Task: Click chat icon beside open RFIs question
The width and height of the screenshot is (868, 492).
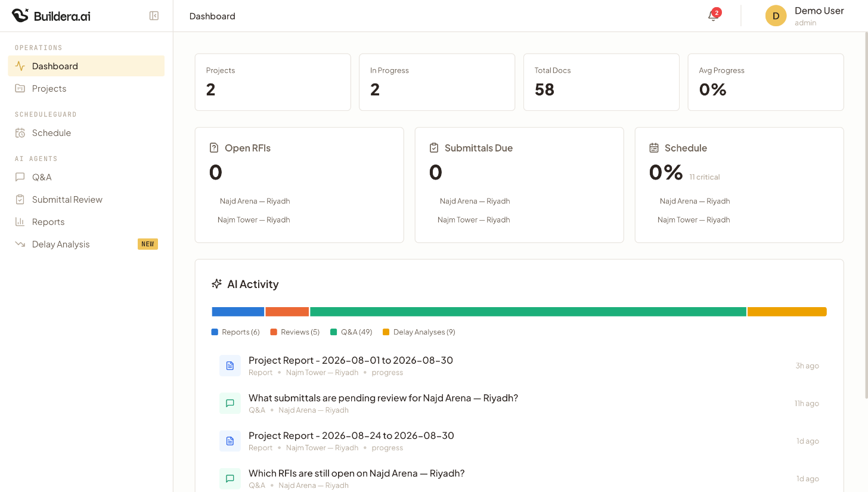Action: click(x=230, y=478)
